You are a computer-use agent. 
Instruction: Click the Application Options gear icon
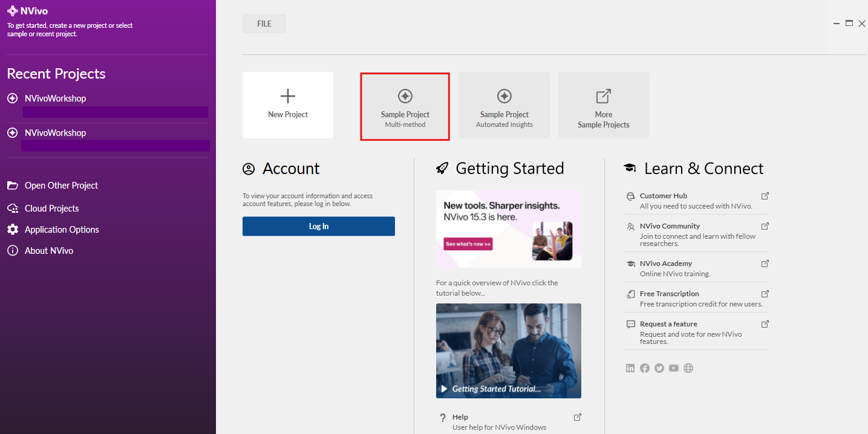click(x=13, y=230)
